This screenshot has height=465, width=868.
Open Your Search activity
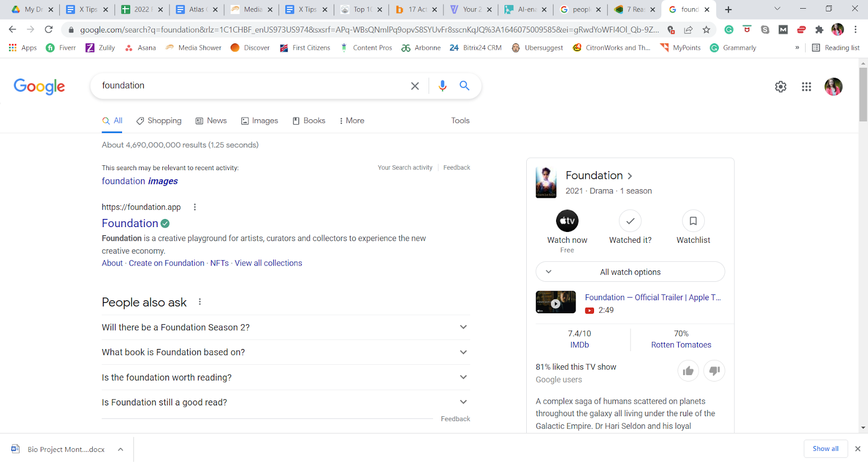tap(405, 168)
